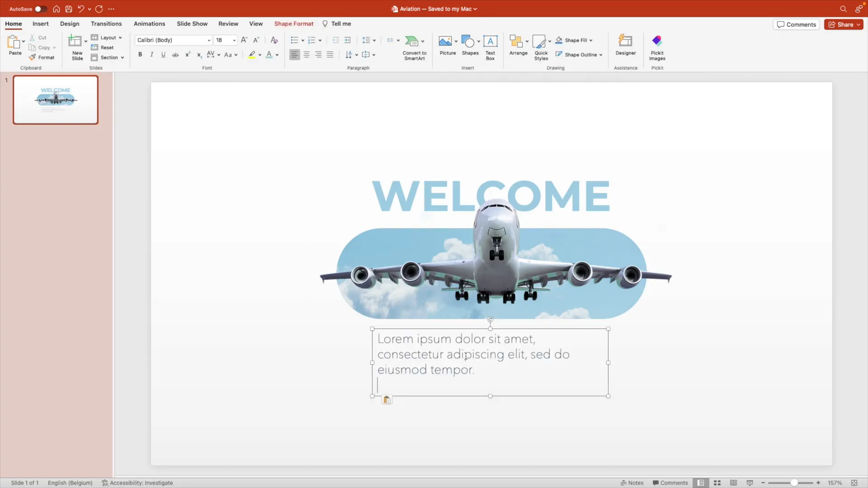The width and height of the screenshot is (868, 488).
Task: Fit slide to current window
Action: (x=854, y=483)
